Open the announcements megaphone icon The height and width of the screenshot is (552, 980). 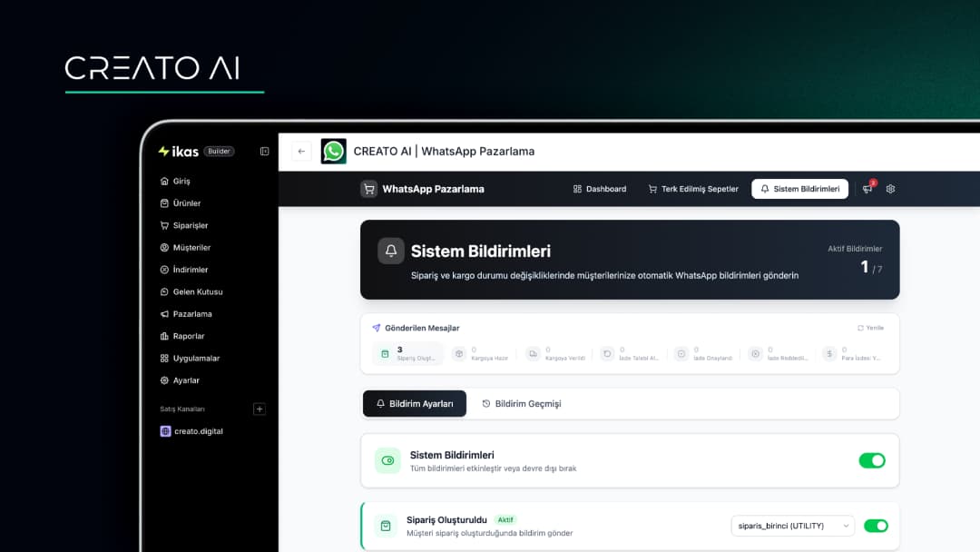[867, 189]
